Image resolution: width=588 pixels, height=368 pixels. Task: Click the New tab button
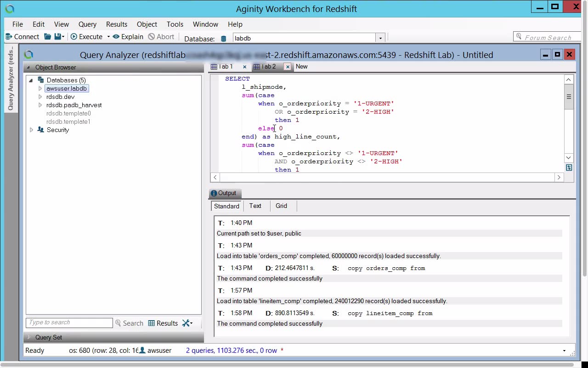click(301, 67)
